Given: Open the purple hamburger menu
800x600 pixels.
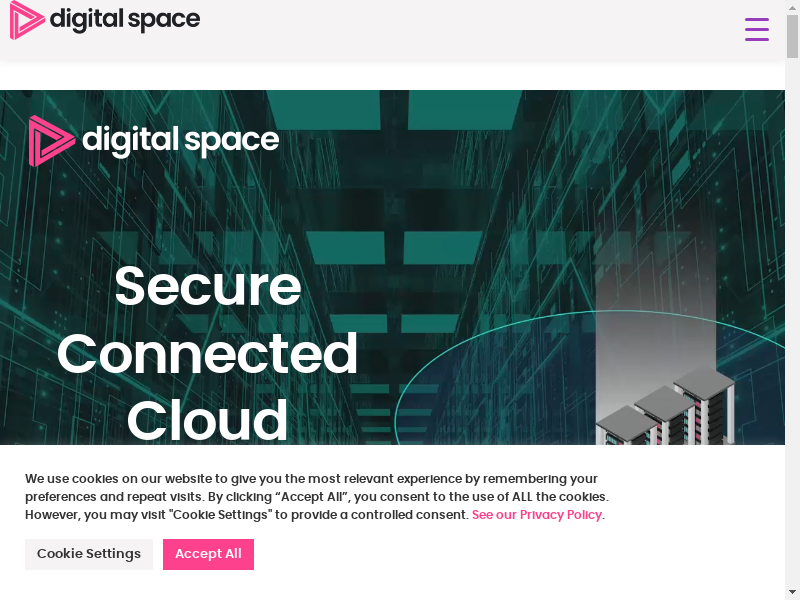Looking at the screenshot, I should [x=757, y=29].
